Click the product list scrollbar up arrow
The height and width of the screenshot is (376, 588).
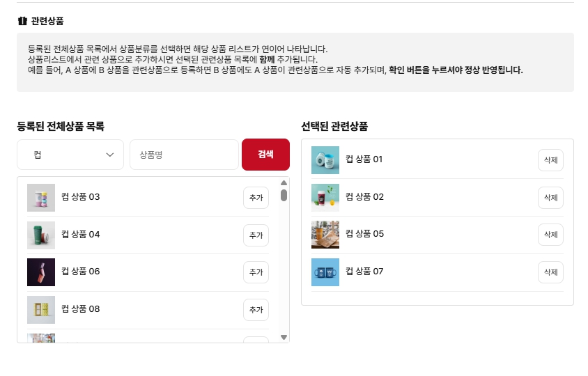click(x=284, y=183)
